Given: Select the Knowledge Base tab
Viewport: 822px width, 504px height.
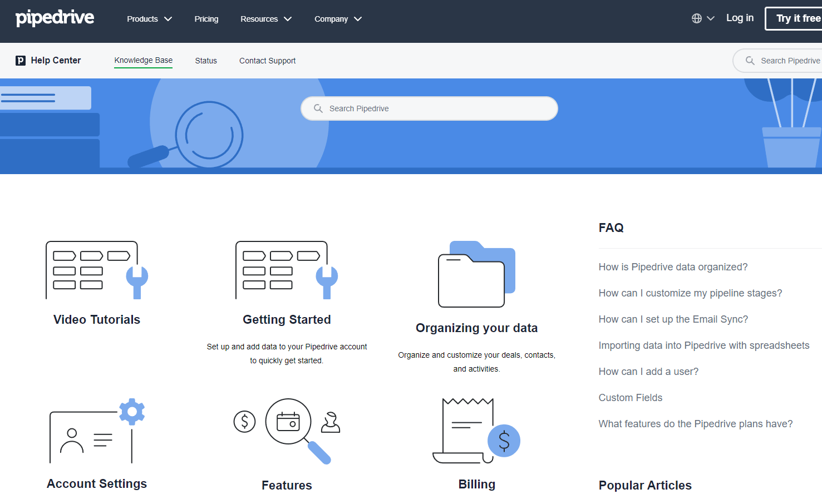Looking at the screenshot, I should (x=143, y=60).
